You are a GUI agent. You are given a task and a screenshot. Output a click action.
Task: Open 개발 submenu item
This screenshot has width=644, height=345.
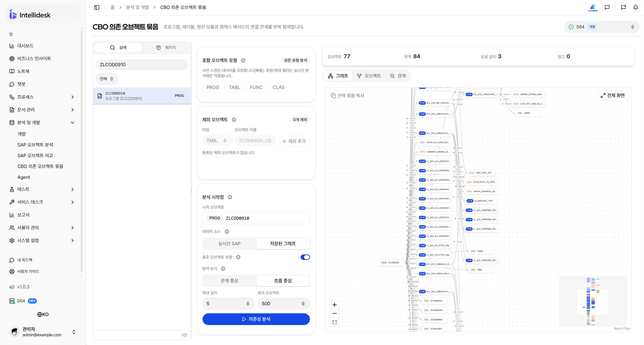coord(22,134)
